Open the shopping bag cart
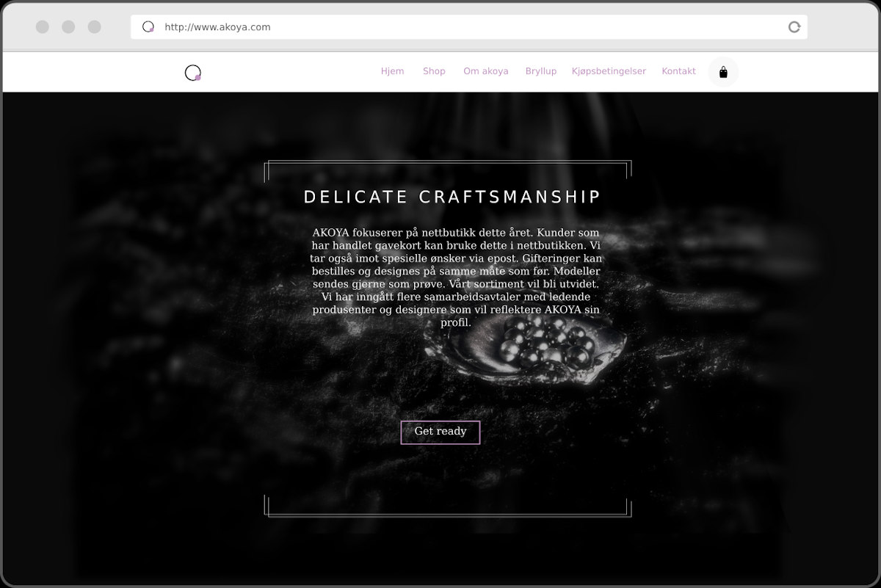This screenshot has height=588, width=881. tap(723, 72)
